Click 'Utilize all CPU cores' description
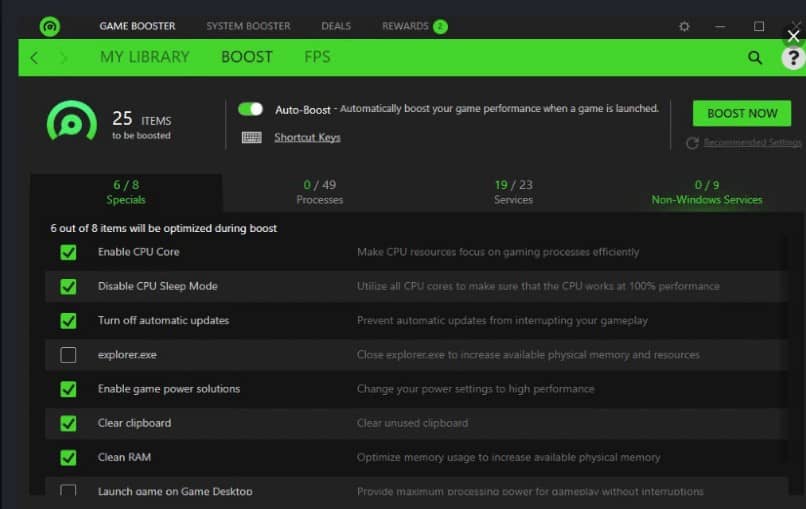806x509 pixels. [x=538, y=286]
